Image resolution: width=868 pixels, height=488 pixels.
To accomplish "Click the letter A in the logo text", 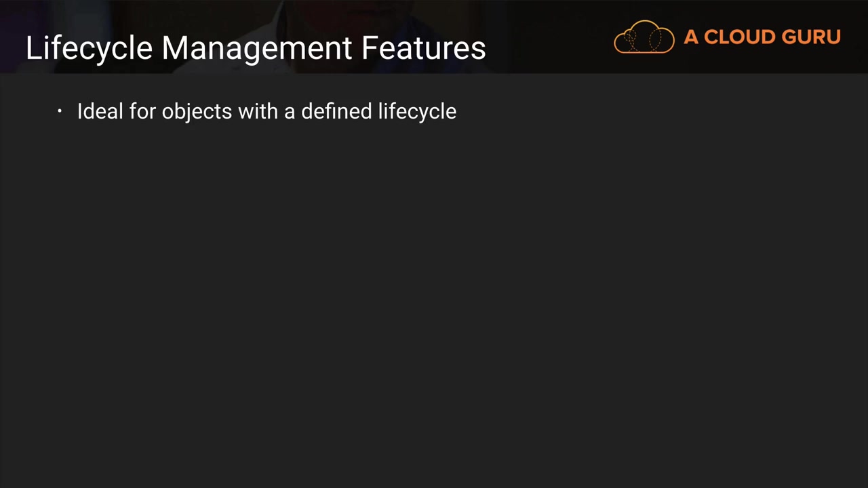I will [x=691, y=37].
